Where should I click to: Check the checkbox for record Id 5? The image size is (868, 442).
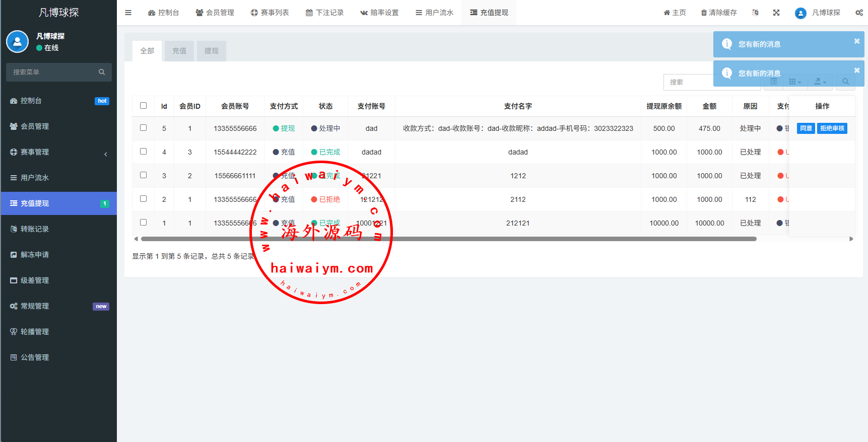143,128
